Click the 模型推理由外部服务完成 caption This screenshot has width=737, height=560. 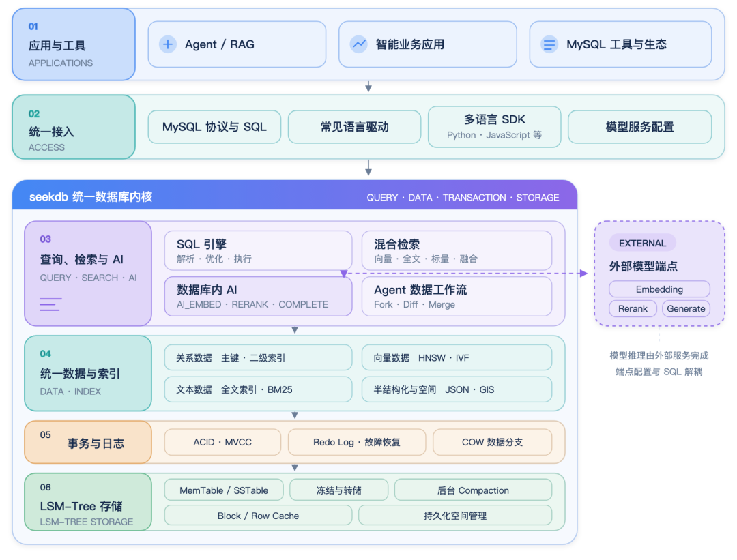point(659,355)
